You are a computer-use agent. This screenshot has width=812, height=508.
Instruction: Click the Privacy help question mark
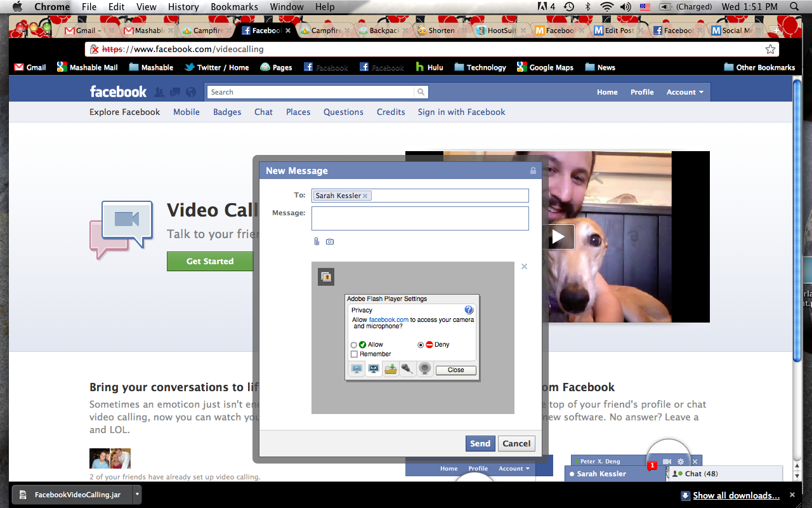469,310
